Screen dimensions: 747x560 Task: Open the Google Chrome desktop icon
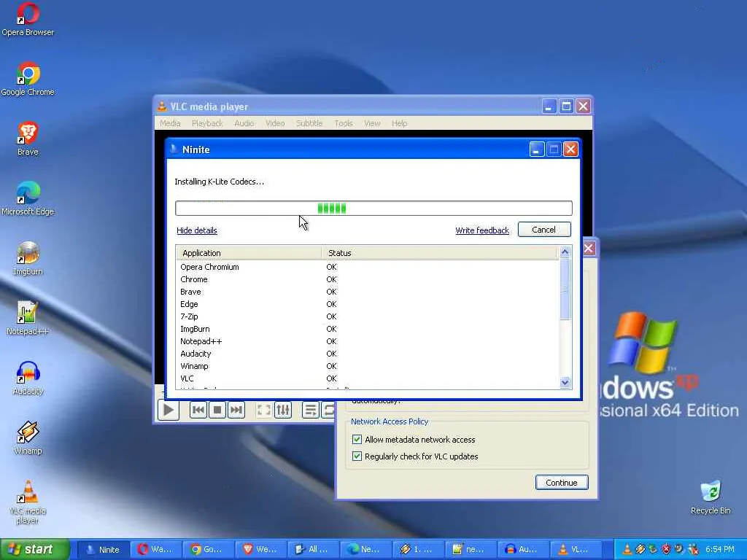point(28,79)
